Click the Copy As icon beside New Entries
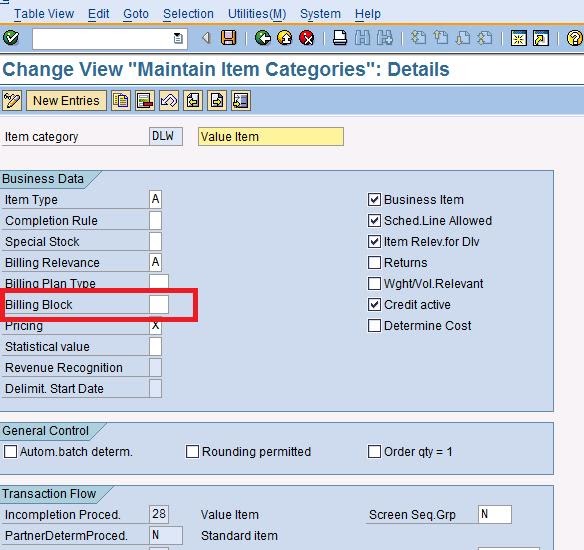The image size is (584, 550). pos(121,101)
